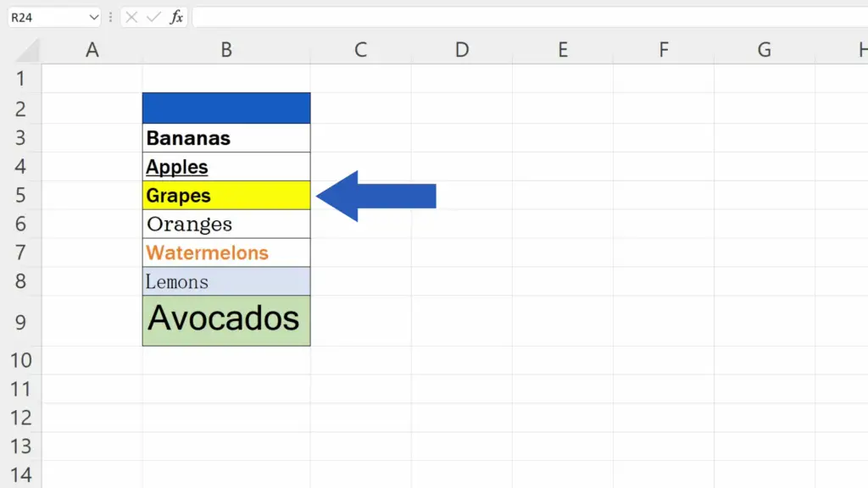The width and height of the screenshot is (868, 488).
Task: Click the Insert Function fx icon
Action: click(176, 17)
